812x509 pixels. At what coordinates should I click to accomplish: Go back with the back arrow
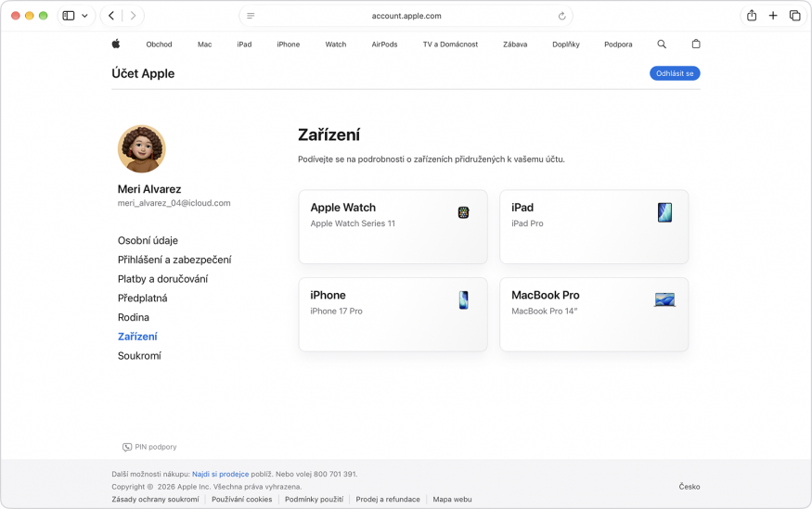pos(111,16)
